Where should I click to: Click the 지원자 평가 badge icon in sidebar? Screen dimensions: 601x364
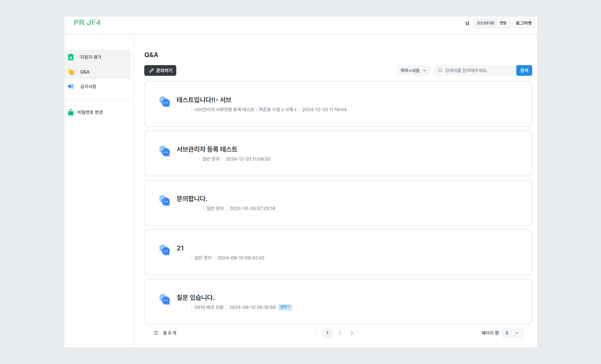click(x=71, y=57)
